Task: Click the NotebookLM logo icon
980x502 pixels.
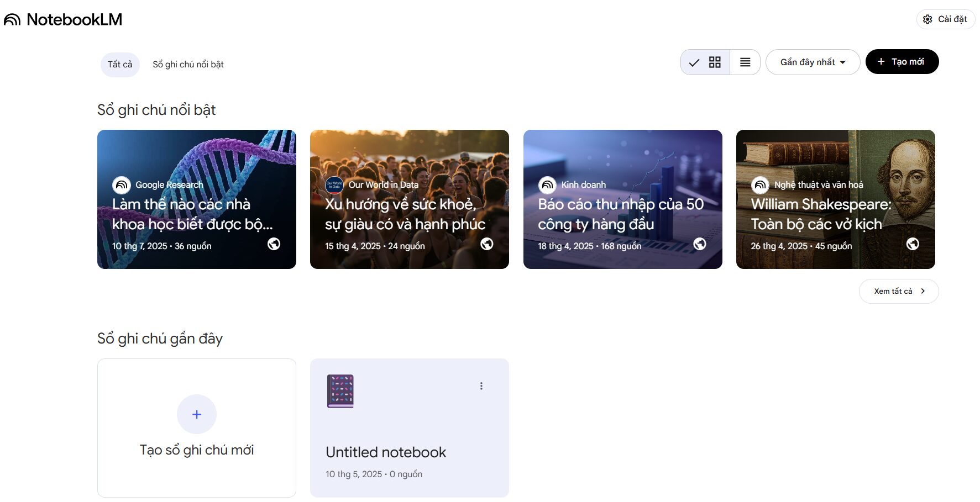Action: click(x=12, y=20)
